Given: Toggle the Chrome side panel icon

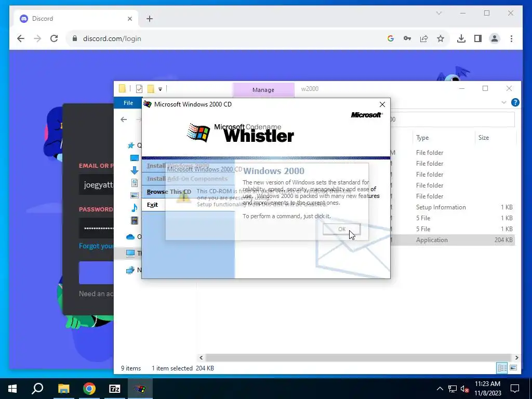Looking at the screenshot, I should pos(478,38).
